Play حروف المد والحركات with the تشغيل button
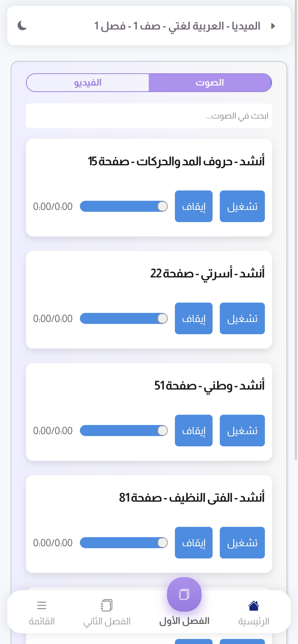 pos(242,206)
